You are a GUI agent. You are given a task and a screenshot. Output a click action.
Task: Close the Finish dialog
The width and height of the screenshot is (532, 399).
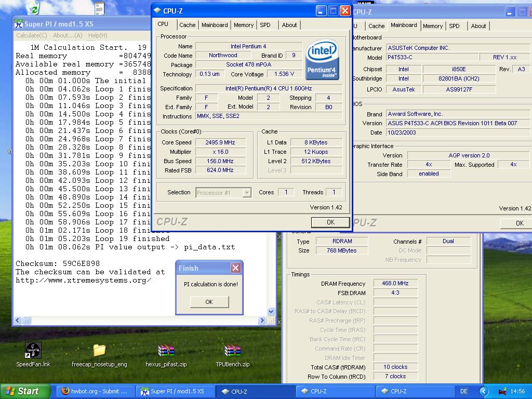tap(235, 268)
